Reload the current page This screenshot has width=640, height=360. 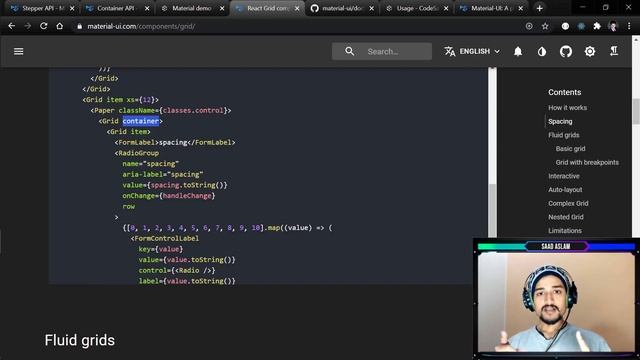43,26
